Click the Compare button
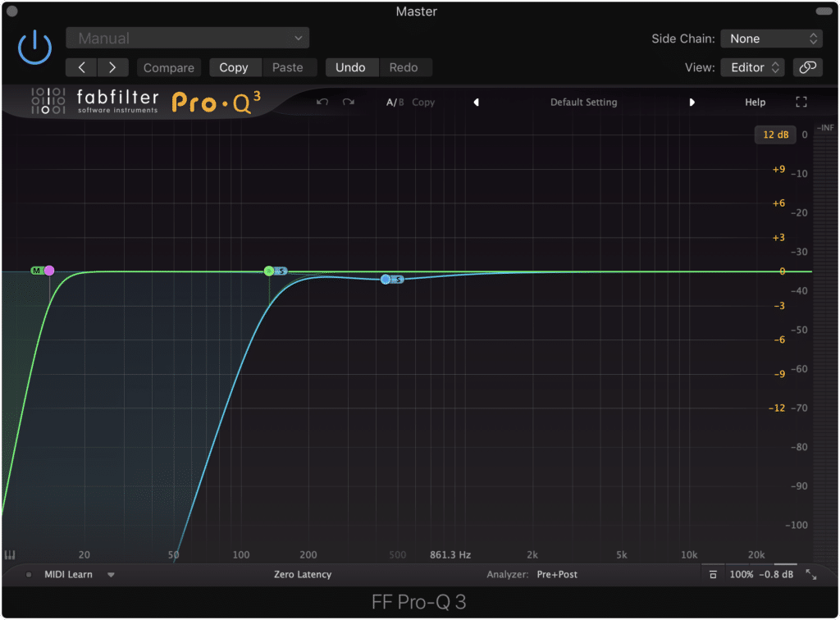Image resolution: width=840 pixels, height=620 pixels. coord(169,67)
